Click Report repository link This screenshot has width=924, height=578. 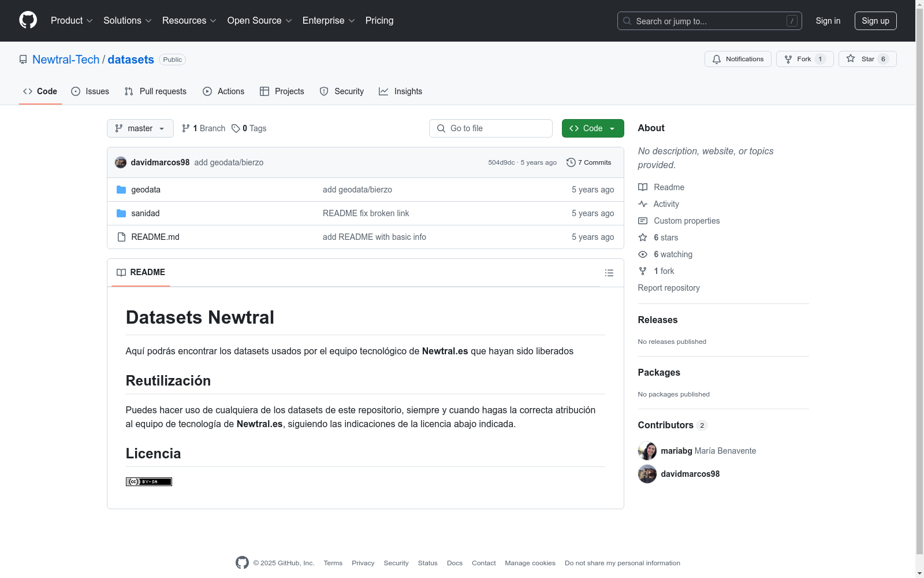[x=669, y=288]
